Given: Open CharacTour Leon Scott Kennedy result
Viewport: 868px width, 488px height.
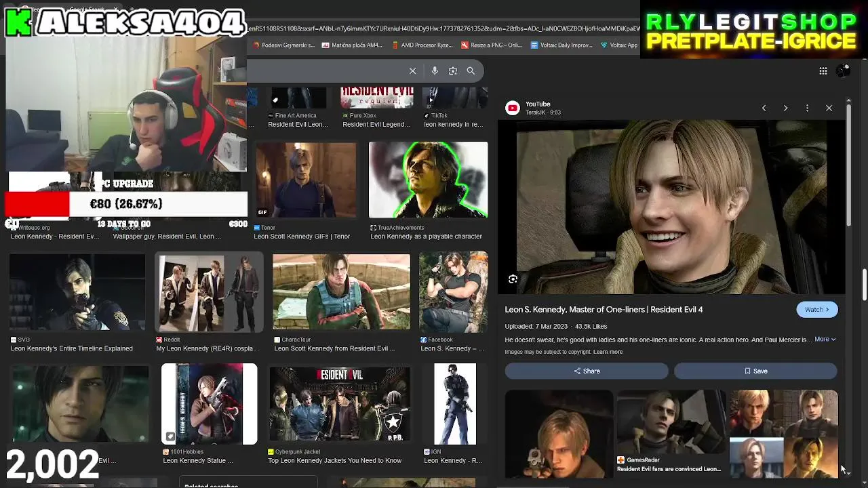Looking at the screenshot, I should (x=341, y=292).
